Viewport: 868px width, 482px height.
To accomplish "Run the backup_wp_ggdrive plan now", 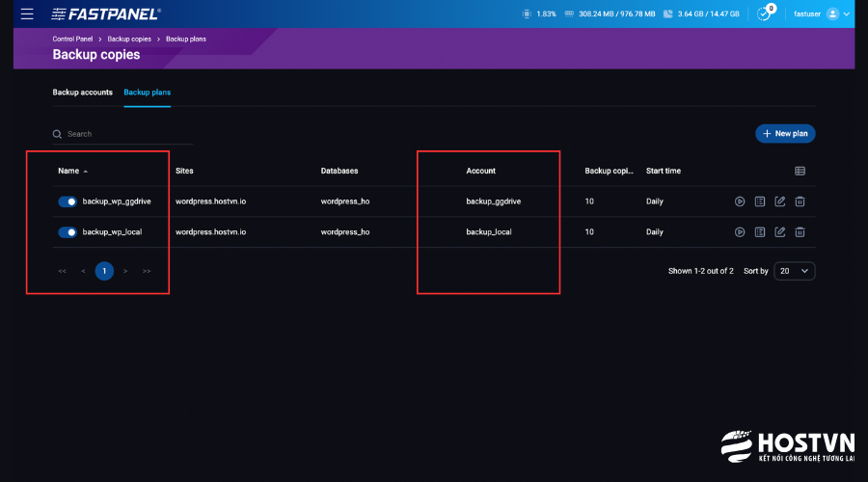I will point(740,201).
